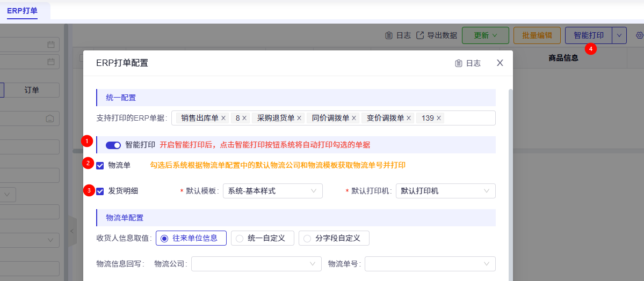Image resolution: width=644 pixels, height=281 pixels.
Task: Open the 默认打印机 dropdown
Action: tap(446, 191)
